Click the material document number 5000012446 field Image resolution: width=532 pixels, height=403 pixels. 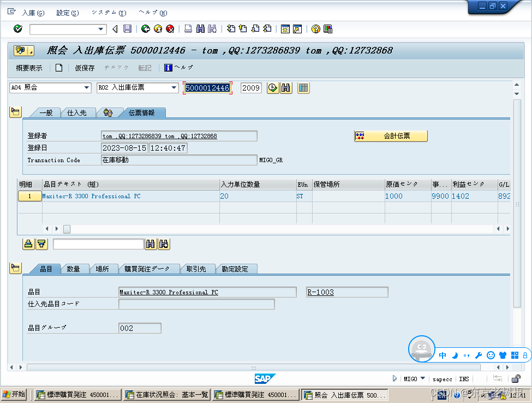coord(207,88)
